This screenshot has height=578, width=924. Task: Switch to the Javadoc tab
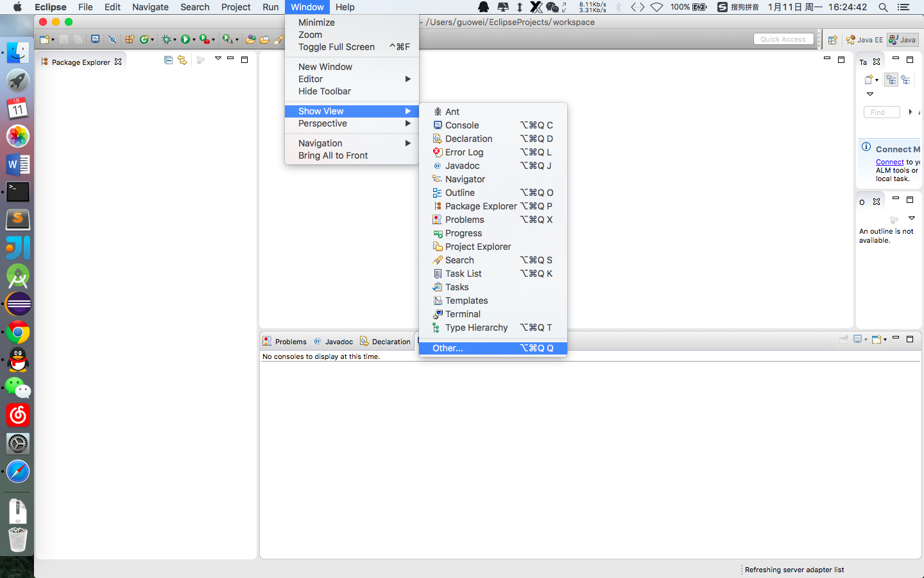[x=334, y=342]
